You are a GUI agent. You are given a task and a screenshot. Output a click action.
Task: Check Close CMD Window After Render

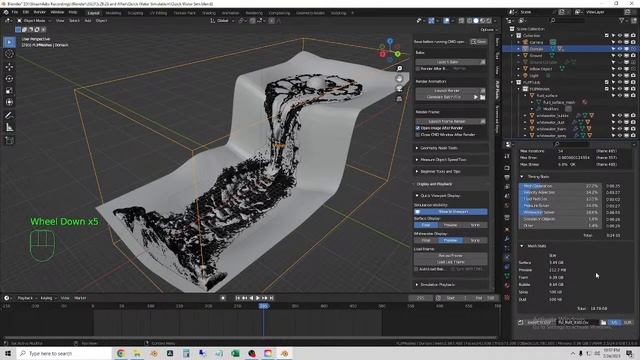pos(418,134)
